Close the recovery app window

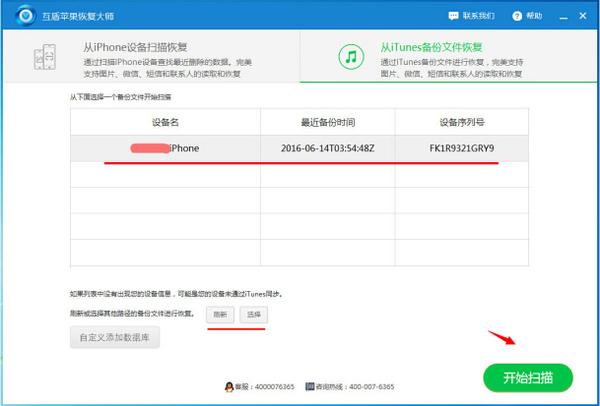click(x=583, y=16)
